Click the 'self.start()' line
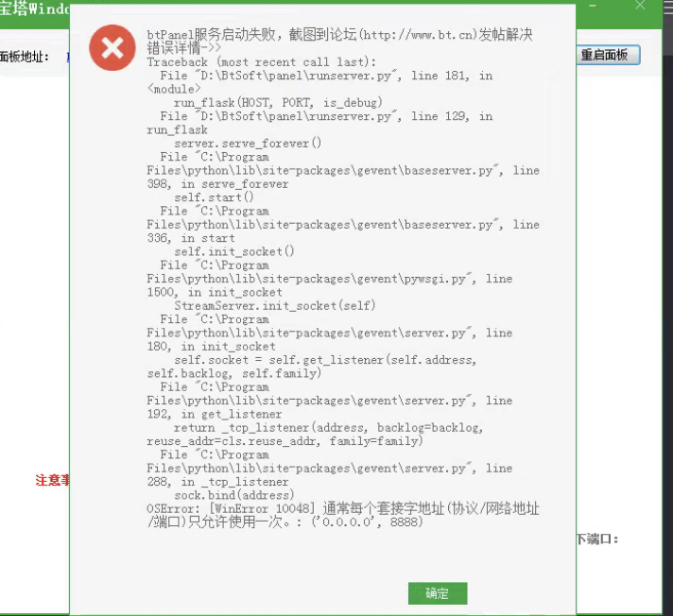The image size is (673, 616). (x=214, y=197)
